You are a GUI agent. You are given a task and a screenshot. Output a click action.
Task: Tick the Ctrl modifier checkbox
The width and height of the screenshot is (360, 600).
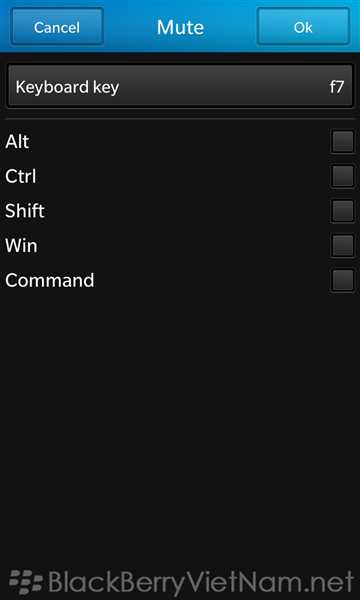tap(343, 176)
